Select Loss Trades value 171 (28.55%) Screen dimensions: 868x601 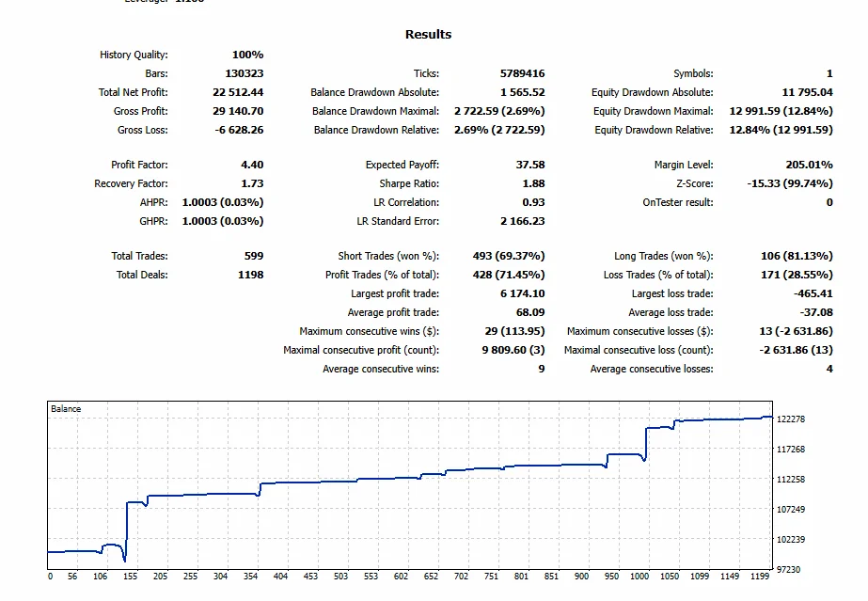pos(797,275)
